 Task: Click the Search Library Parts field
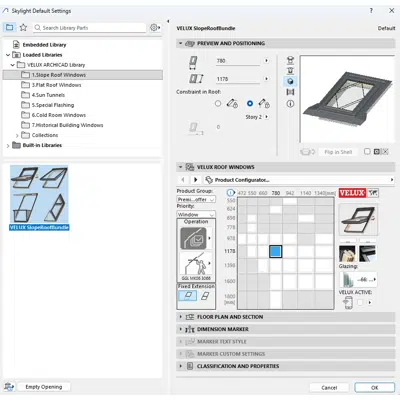[x=90, y=28]
